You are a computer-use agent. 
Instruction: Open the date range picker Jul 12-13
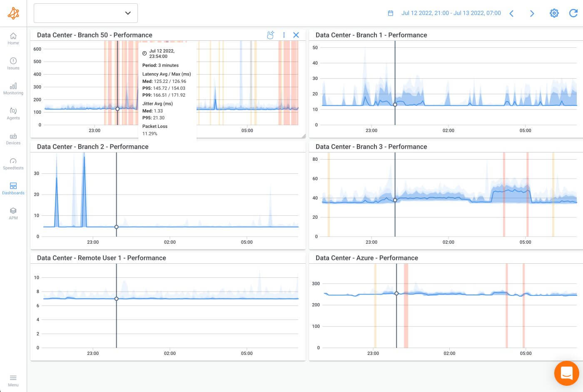click(451, 13)
